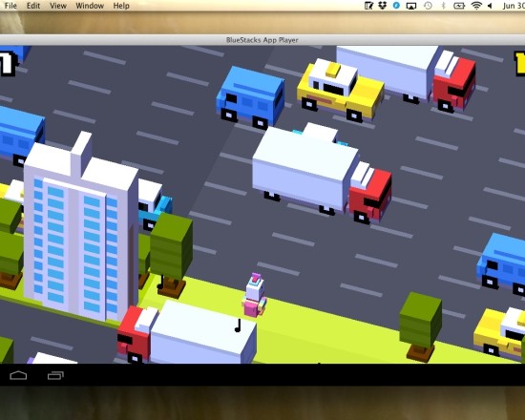This screenshot has width=525, height=420.
Task: Open the View menu
Action: (x=58, y=6)
